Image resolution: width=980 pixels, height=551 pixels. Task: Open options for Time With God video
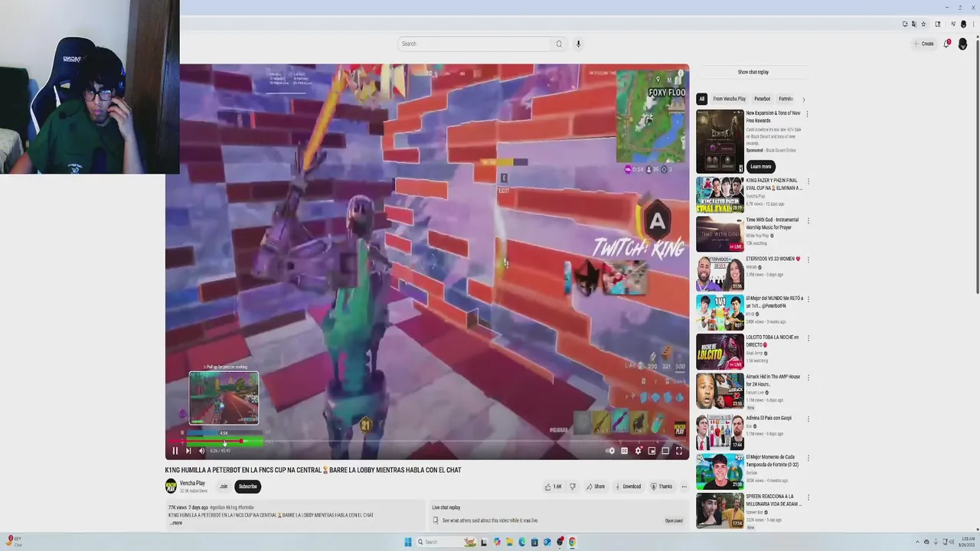coord(808,220)
